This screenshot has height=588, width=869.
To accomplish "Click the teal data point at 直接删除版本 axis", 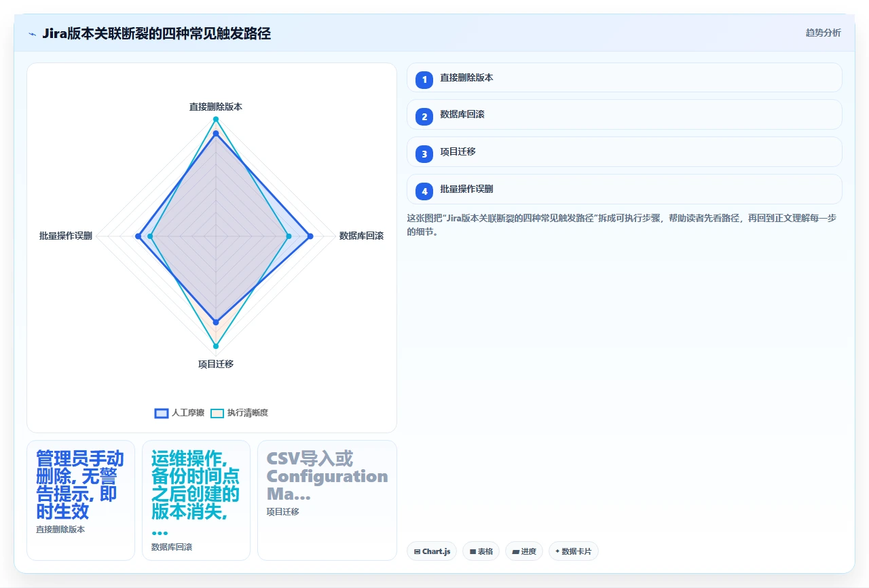I will click(x=216, y=119).
